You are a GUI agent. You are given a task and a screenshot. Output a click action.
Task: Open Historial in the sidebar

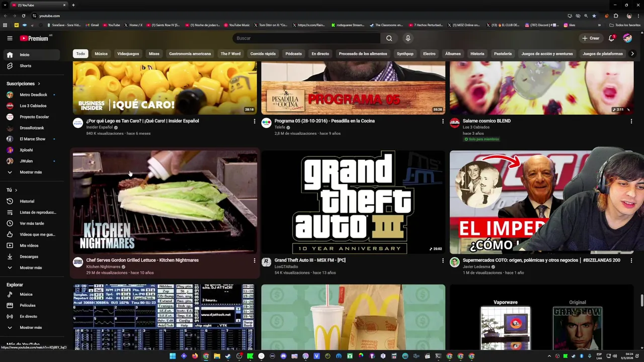point(33,201)
